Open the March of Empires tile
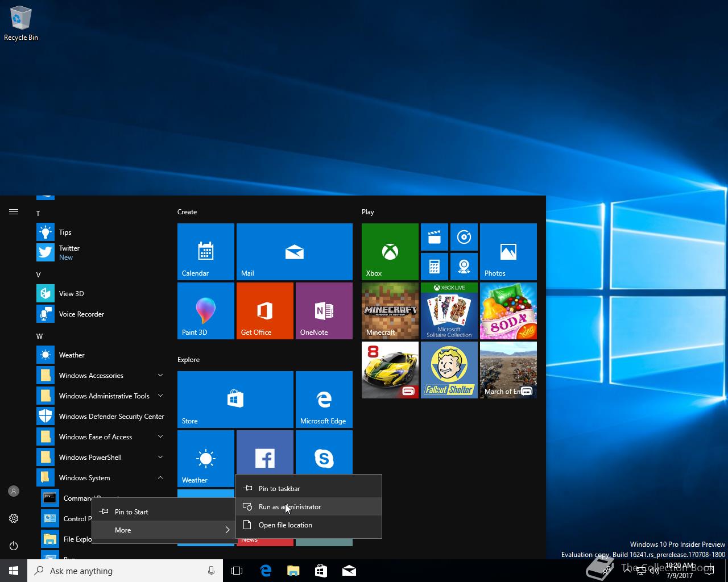 [508, 370]
